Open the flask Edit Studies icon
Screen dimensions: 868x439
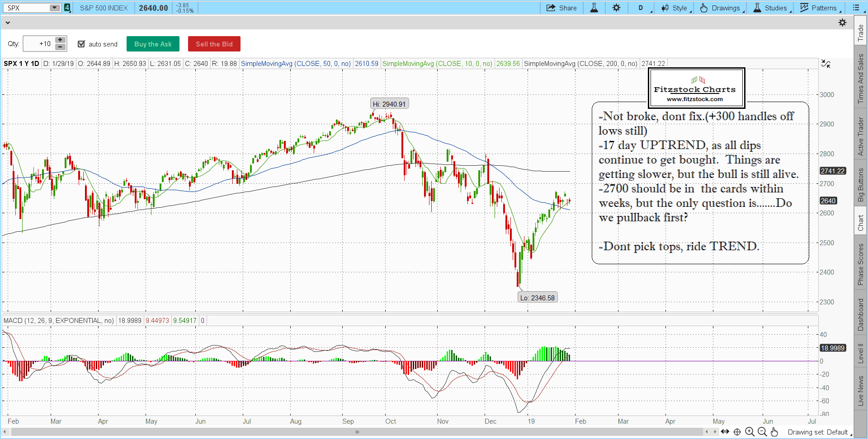(594, 8)
